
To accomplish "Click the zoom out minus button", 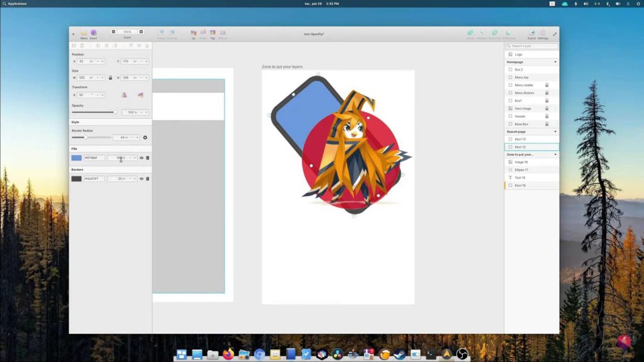I will click(113, 31).
